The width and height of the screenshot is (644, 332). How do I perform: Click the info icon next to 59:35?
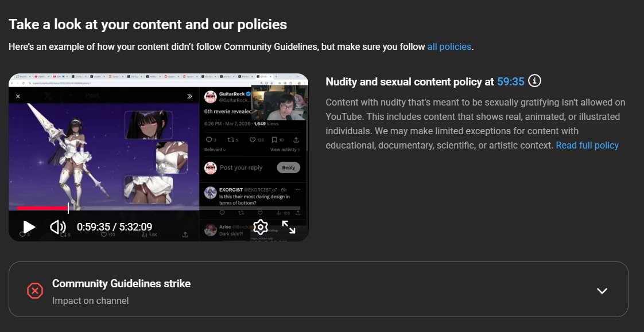point(534,81)
